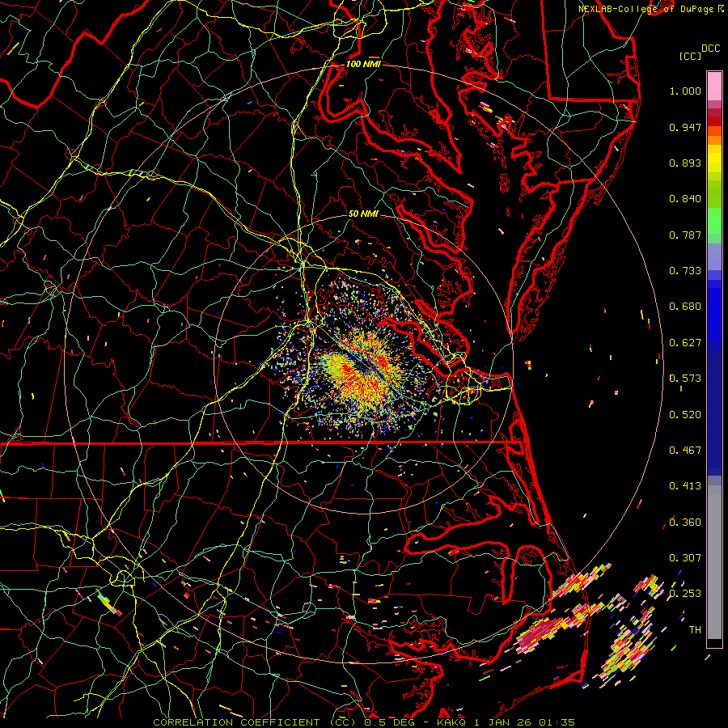
Task: Click the 0.413 legend value
Action: (685, 486)
